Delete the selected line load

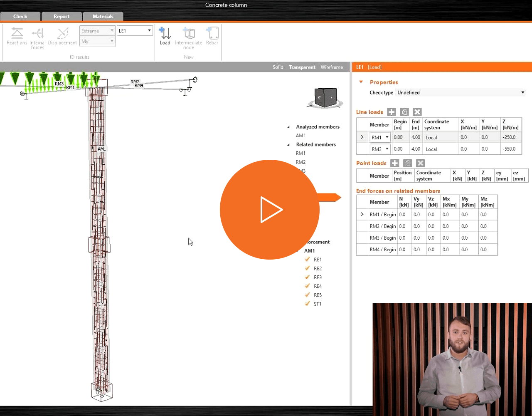[x=417, y=112]
